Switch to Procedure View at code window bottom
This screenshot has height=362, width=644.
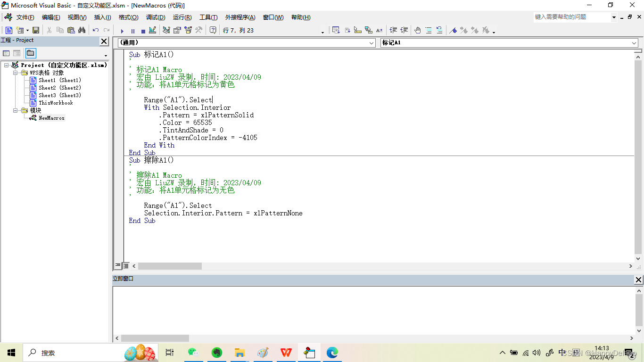(x=118, y=266)
